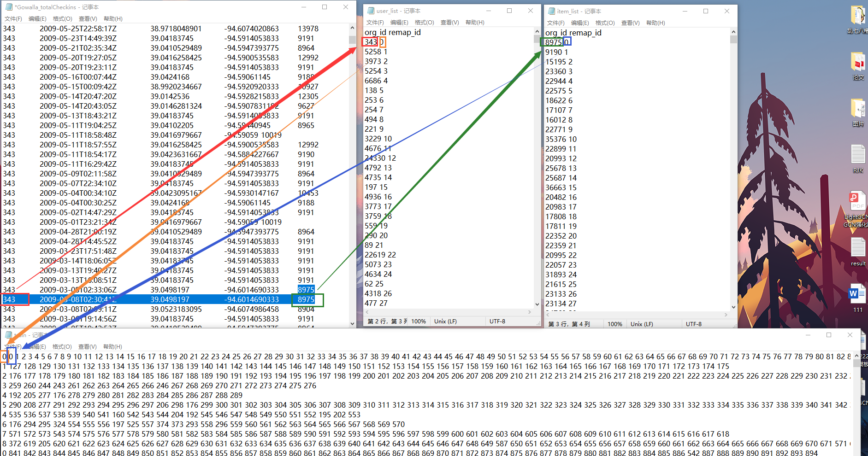Open 文件(F) menu in item_list window
This screenshot has height=456, width=868.
[555, 23]
